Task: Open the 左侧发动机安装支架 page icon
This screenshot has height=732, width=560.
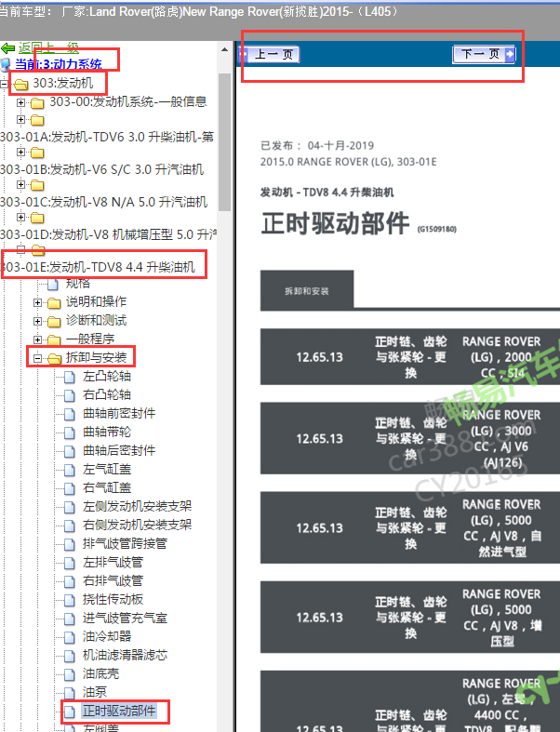Action: (69, 507)
